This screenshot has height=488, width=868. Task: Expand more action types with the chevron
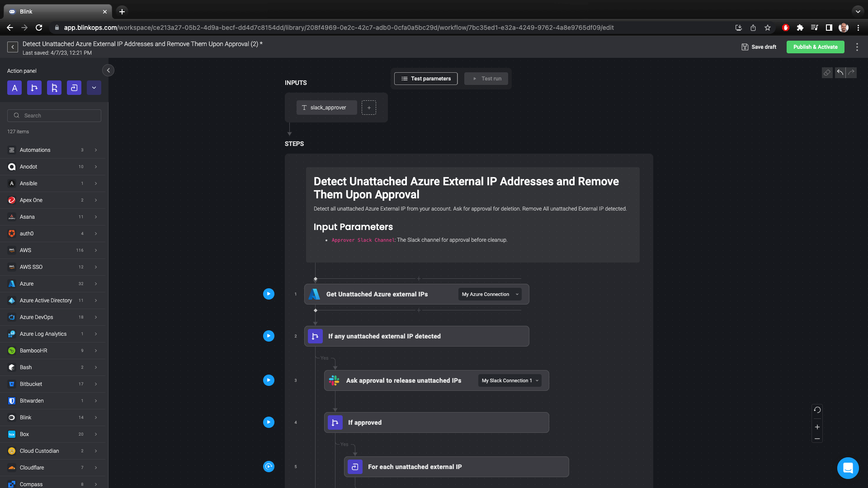(94, 88)
